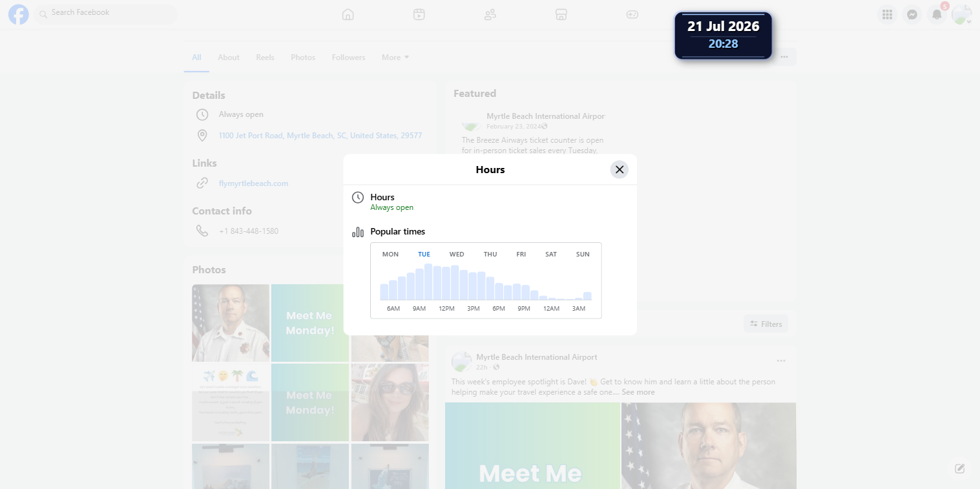The image size is (980, 489).
Task: Click the date and time clock widget
Action: pyautogui.click(x=724, y=36)
